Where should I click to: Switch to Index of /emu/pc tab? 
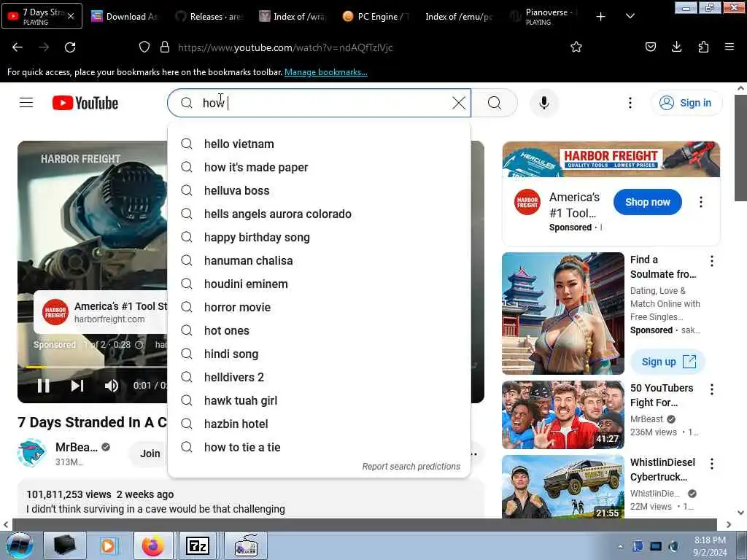[461, 17]
